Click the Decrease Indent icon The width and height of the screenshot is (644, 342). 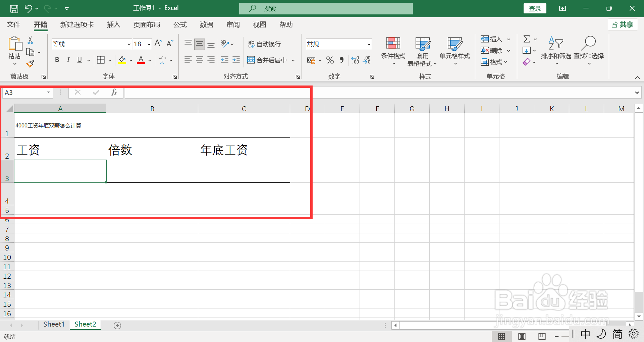[225, 60]
